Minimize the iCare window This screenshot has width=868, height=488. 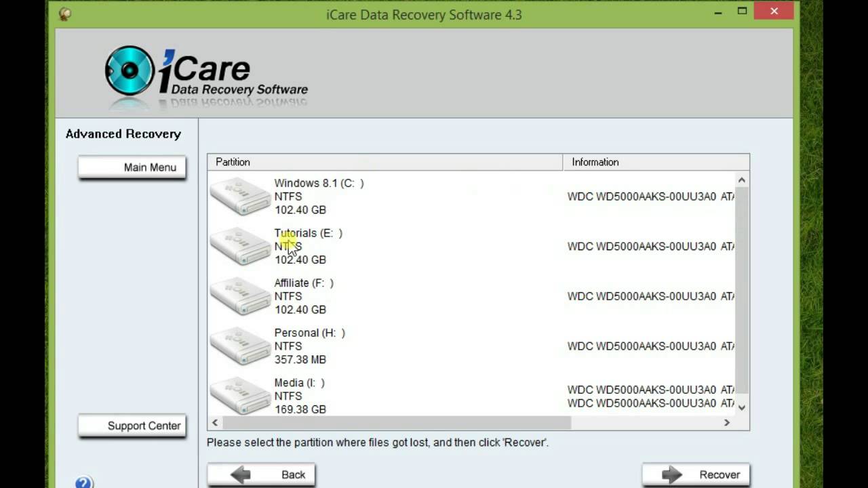click(x=717, y=12)
